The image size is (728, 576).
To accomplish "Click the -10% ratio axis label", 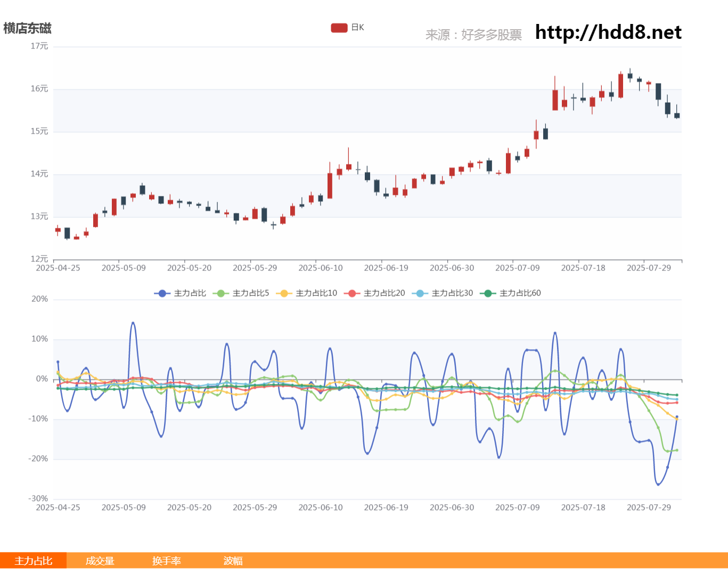I will point(38,419).
